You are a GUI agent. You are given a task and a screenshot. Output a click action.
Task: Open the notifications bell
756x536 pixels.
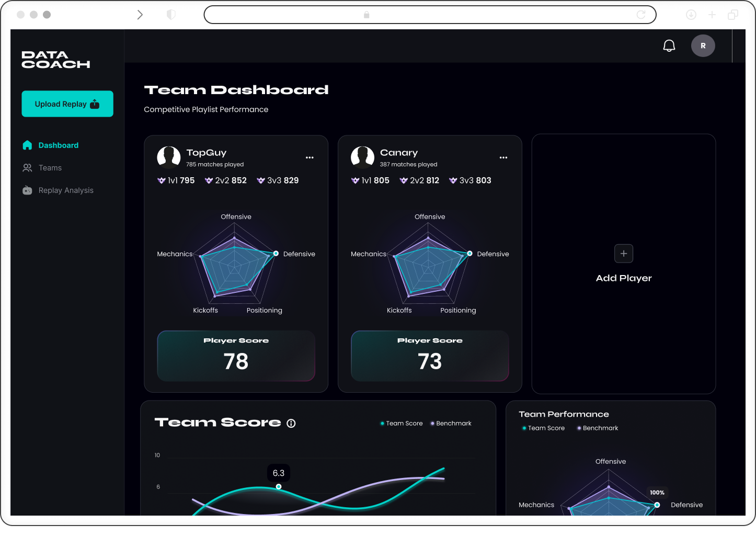click(669, 45)
